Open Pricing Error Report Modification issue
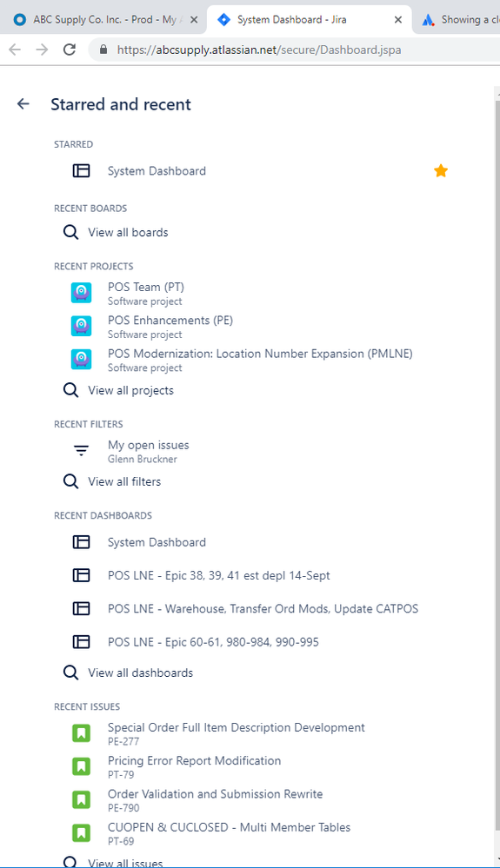This screenshot has height=868, width=500. tap(195, 760)
